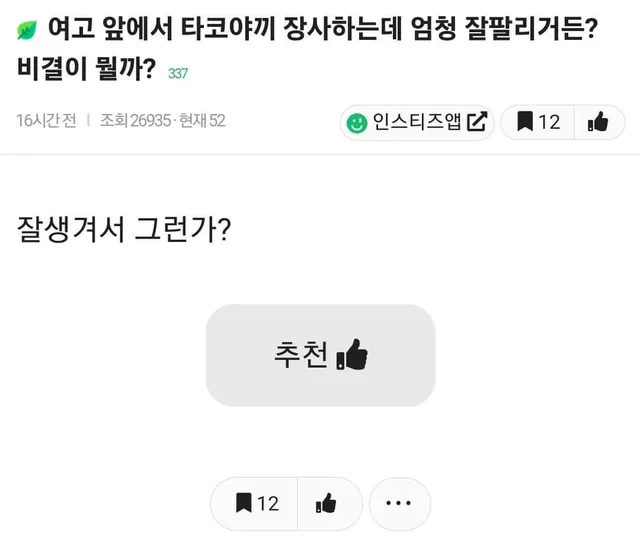Click the thumbs-up icon inside 추천 button
Image resolution: width=640 pixels, height=542 pixels.
pyautogui.click(x=351, y=355)
